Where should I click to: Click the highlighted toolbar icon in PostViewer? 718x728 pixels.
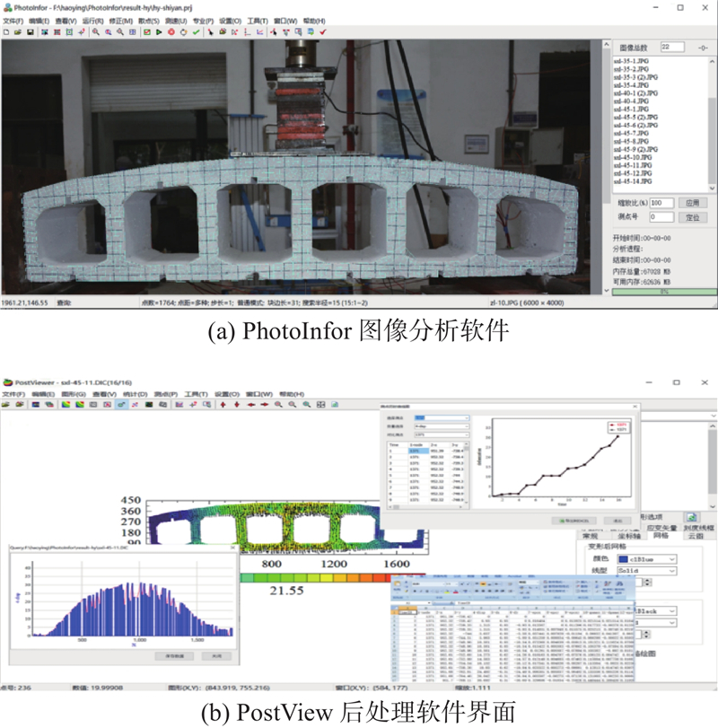point(121,405)
